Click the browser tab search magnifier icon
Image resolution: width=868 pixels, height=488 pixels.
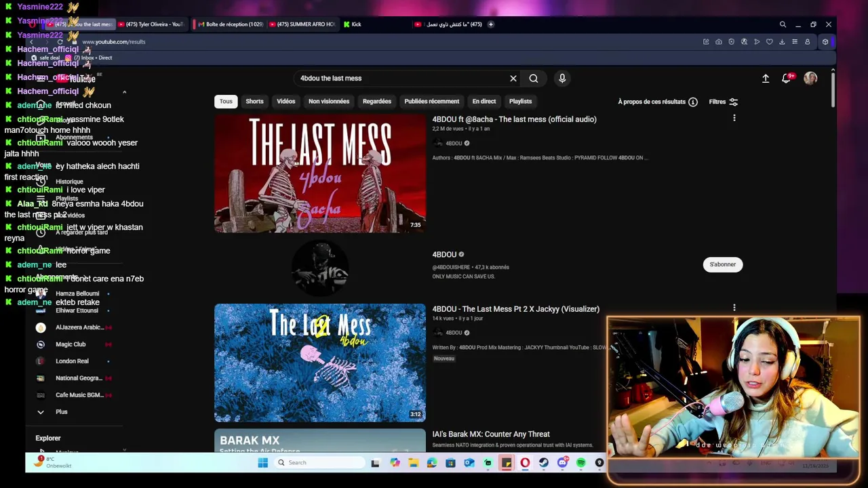tap(783, 24)
